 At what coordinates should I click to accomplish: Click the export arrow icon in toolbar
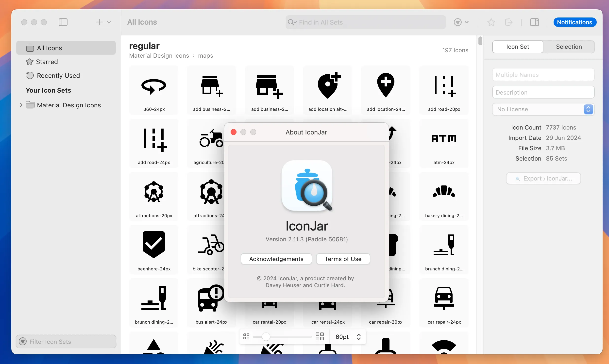(x=508, y=22)
